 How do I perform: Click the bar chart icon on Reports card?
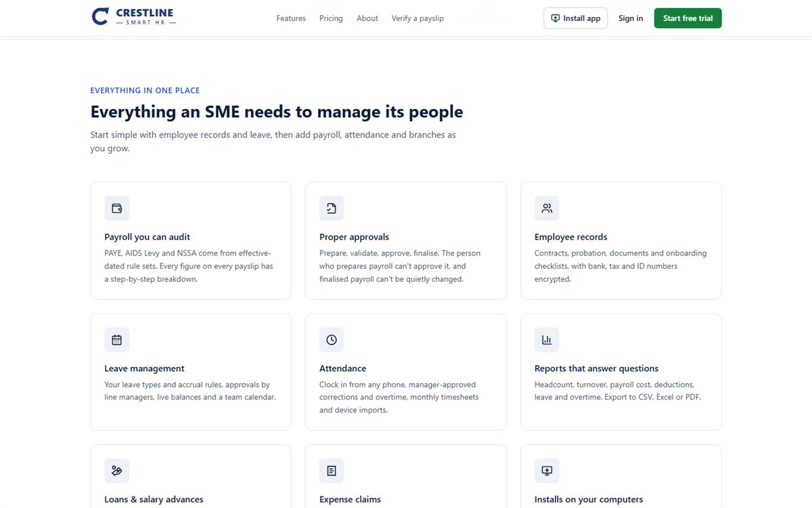tap(547, 340)
